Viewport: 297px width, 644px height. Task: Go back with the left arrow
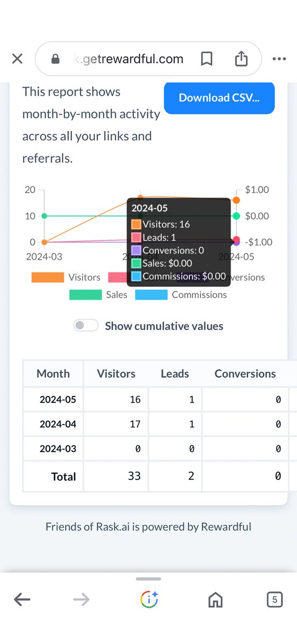22,599
